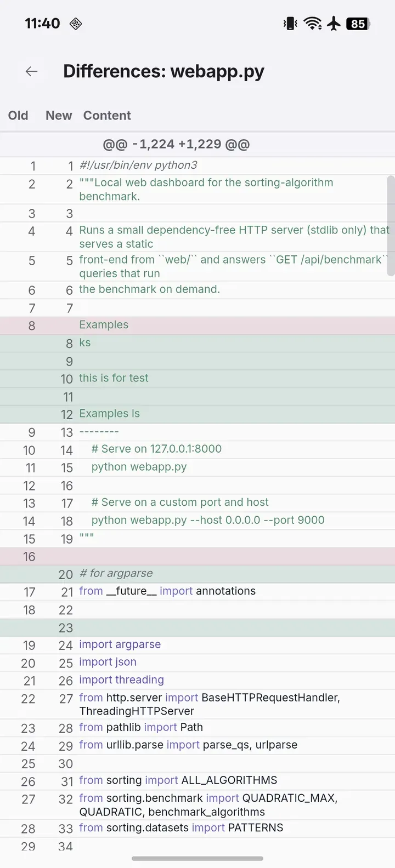
Task: Tap the home gesture bar at bottom
Action: click(198, 858)
